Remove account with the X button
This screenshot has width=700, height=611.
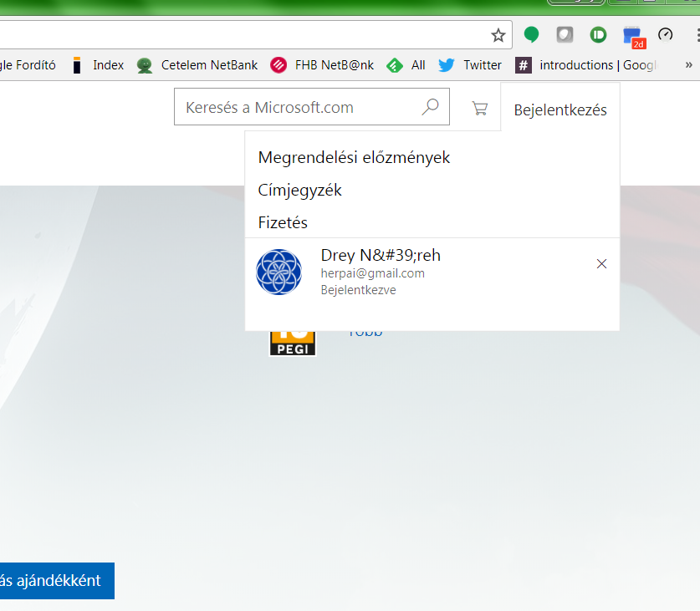[601, 264]
